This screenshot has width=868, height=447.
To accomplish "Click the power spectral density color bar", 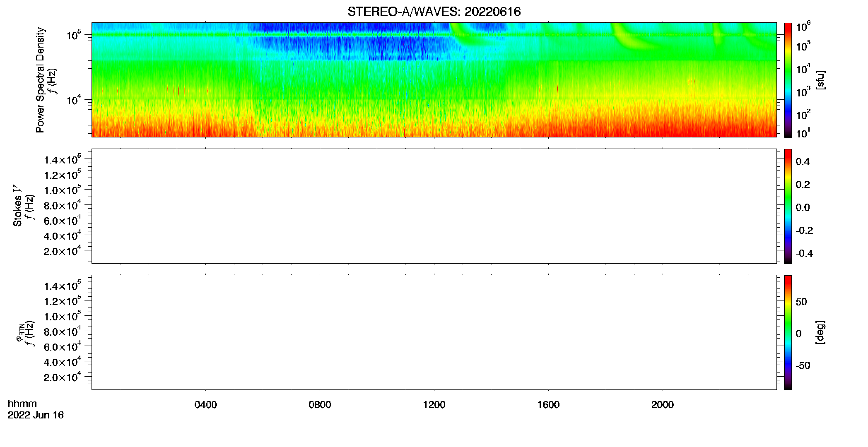I will click(x=788, y=80).
